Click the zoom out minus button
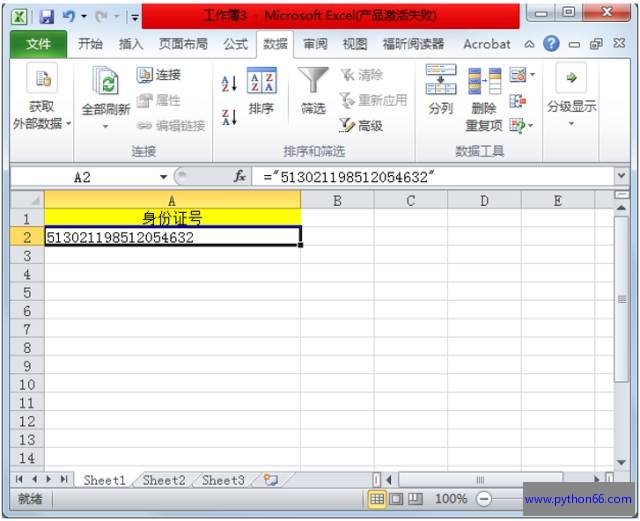Viewport: 640px width, 521px height. pos(484,498)
